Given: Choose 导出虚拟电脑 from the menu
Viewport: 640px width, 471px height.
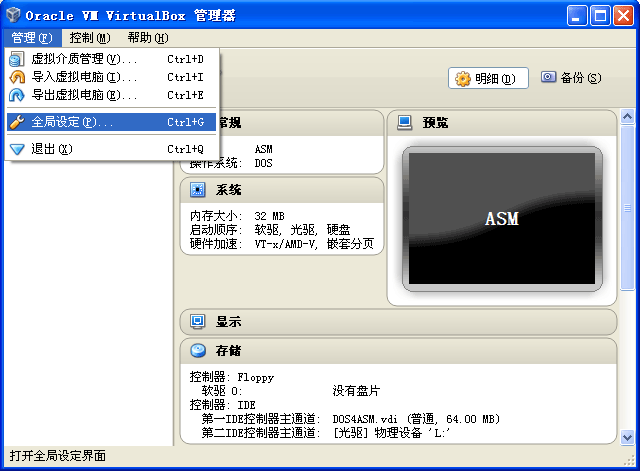Looking at the screenshot, I should pos(111,95).
